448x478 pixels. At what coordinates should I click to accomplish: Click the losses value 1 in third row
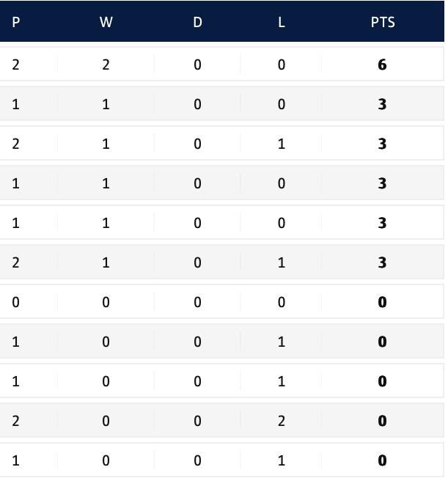click(x=281, y=144)
